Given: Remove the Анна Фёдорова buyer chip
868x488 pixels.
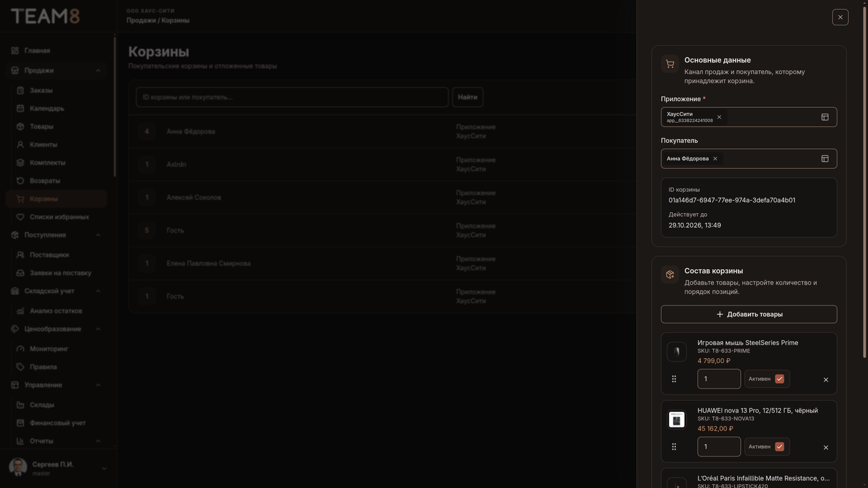Looking at the screenshot, I should [715, 158].
